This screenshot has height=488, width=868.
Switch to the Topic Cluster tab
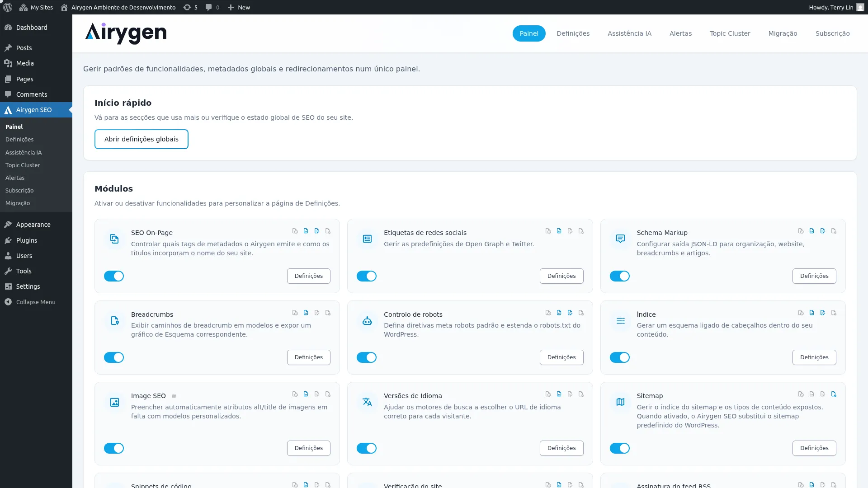click(x=730, y=33)
